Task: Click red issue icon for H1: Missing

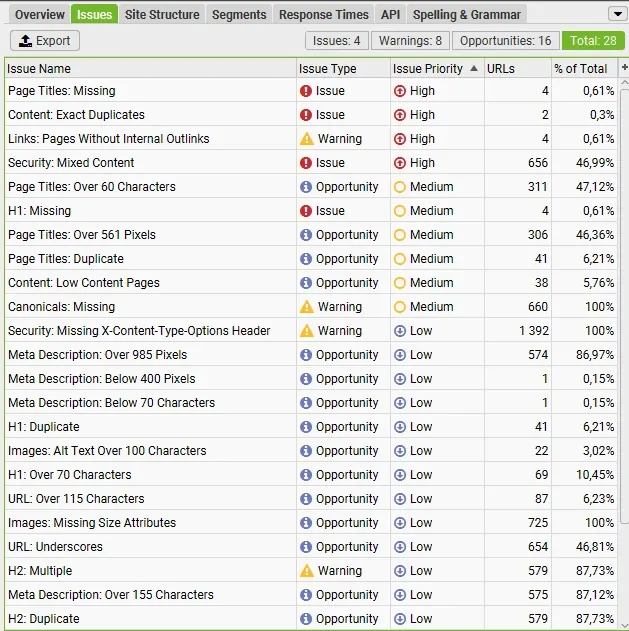Action: [306, 211]
